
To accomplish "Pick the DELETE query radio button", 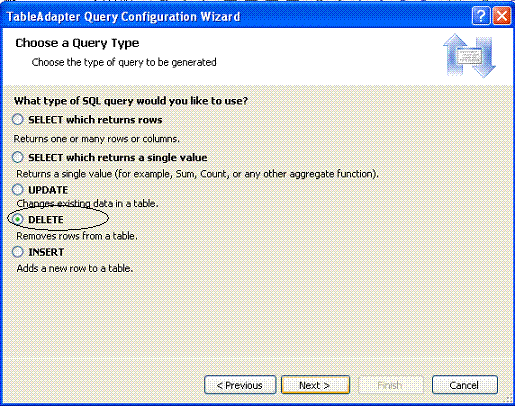I will coord(18,219).
